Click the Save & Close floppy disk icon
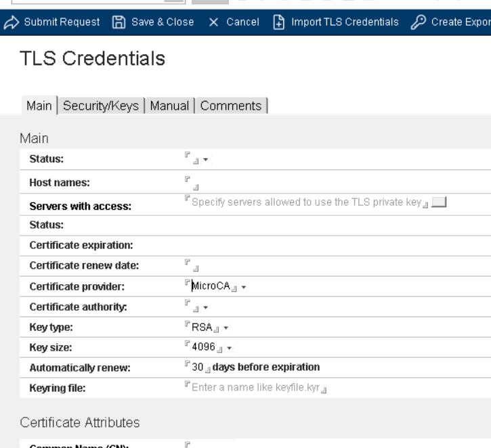The image size is (491, 448). pos(119,22)
